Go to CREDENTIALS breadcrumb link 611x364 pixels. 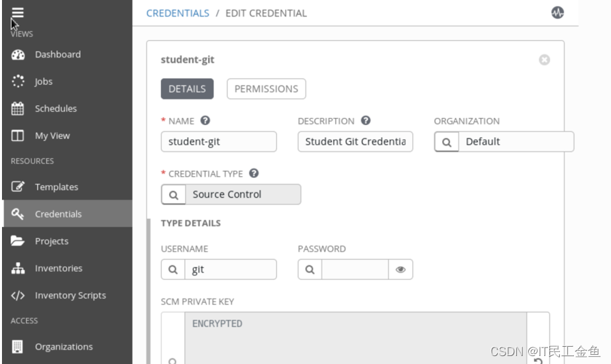coord(178,13)
